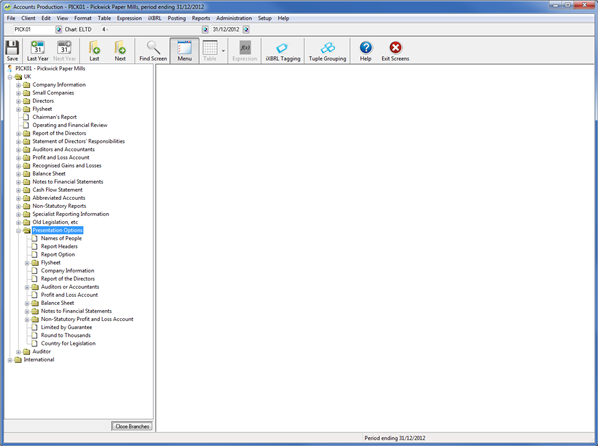The image size is (598, 446).
Task: Open the Client menu
Action: point(28,18)
